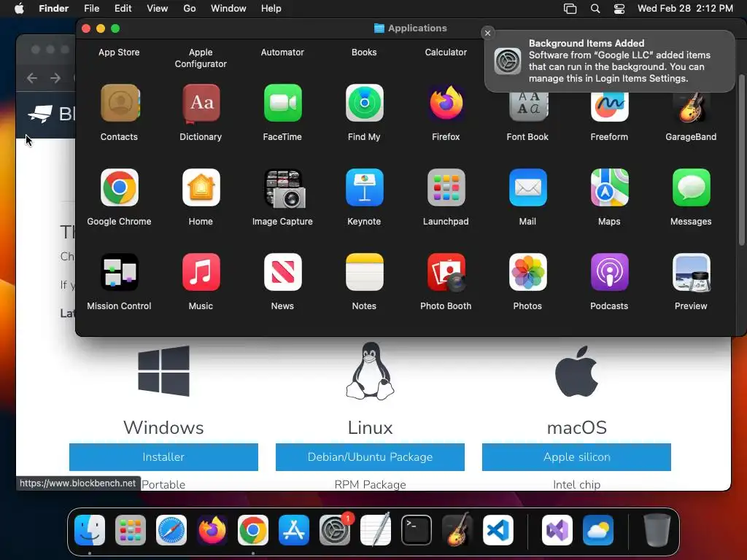The image size is (747, 560).
Task: Open Safari from the Dock
Action: pos(171,530)
